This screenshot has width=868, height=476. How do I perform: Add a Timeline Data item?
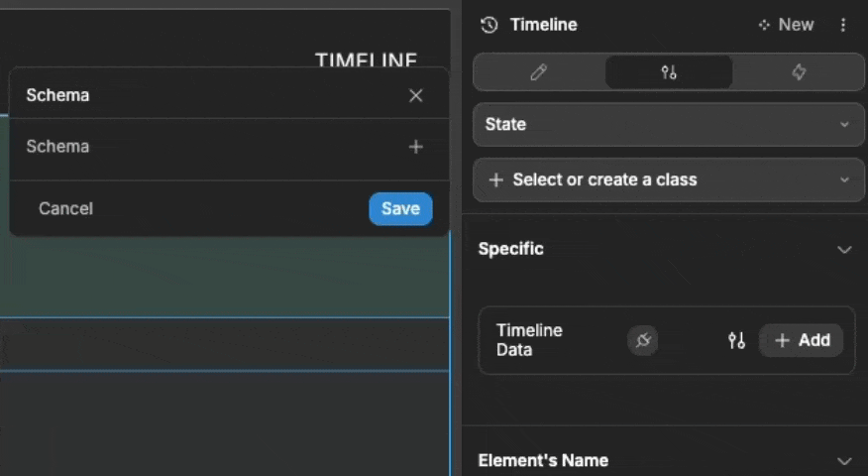click(x=801, y=340)
